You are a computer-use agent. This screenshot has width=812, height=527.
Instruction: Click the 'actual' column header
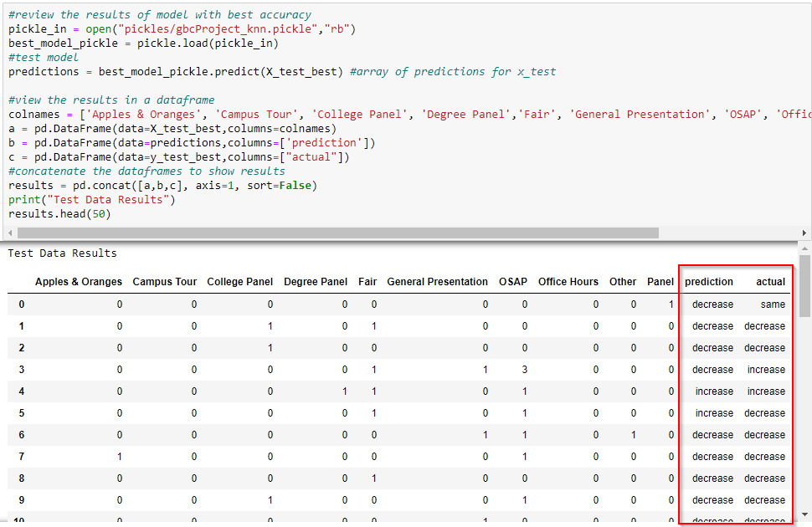(770, 282)
